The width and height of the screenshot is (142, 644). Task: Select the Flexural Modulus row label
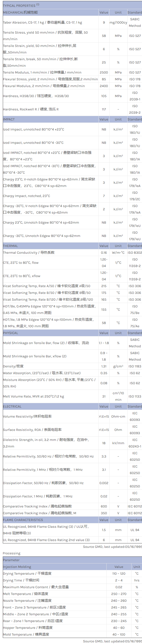[x=44, y=86]
